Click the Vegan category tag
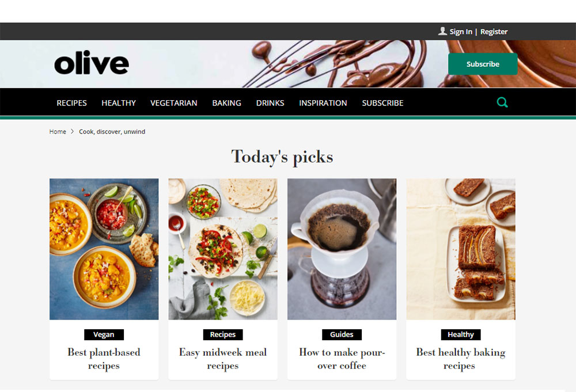This screenshot has width=576, height=392. 104,334
